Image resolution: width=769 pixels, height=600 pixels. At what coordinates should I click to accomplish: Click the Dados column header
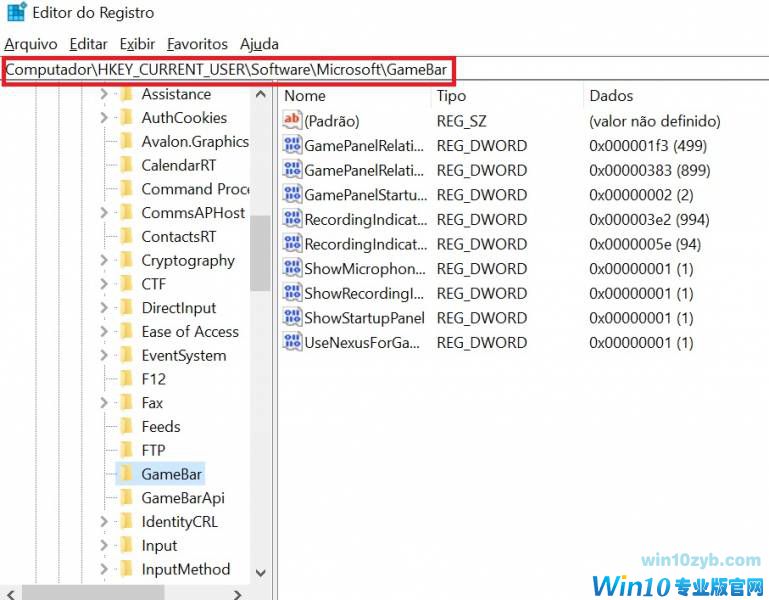click(611, 96)
